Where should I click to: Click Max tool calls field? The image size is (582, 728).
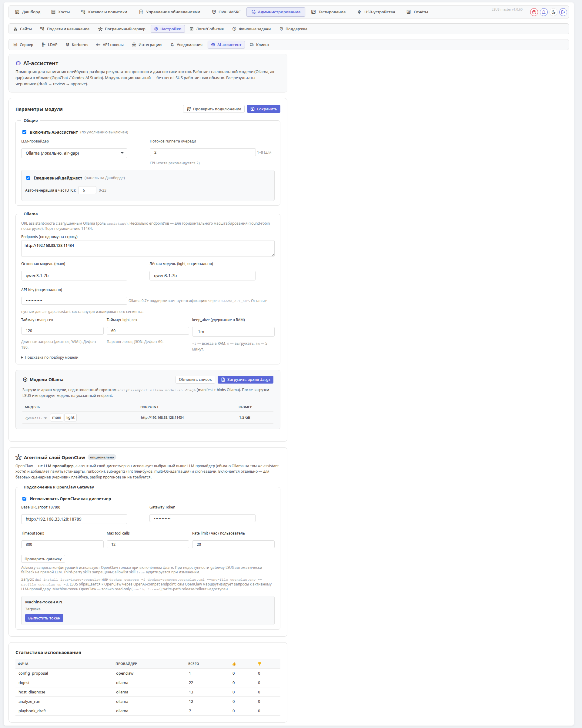pos(148,544)
